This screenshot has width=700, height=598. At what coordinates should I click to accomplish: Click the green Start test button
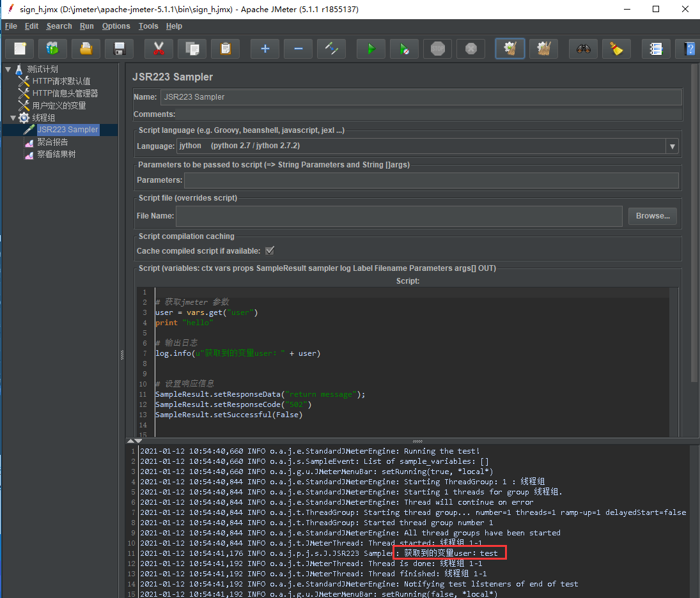(370, 49)
